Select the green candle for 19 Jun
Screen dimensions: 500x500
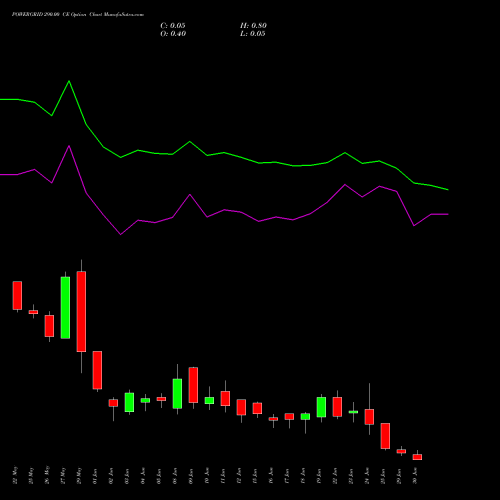click(x=321, y=407)
